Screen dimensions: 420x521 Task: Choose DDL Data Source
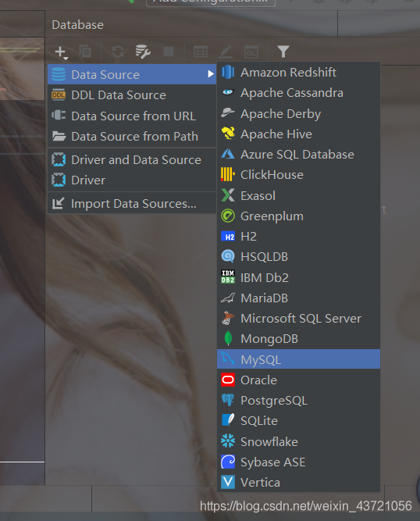click(x=132, y=95)
